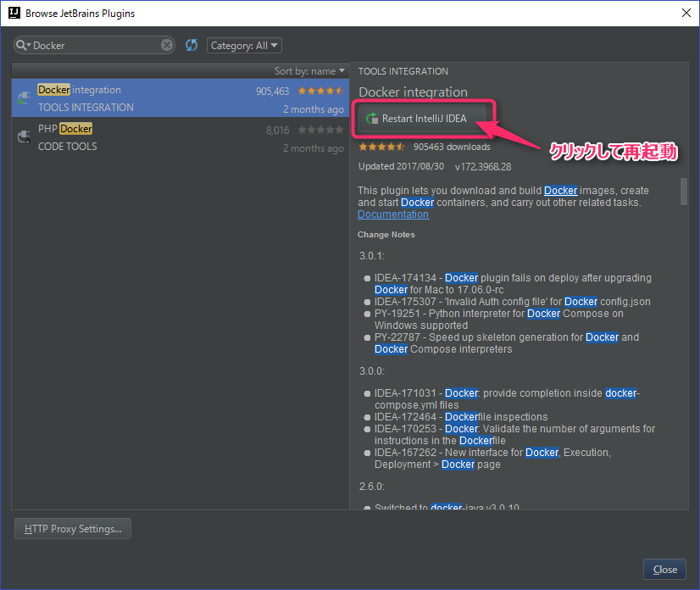Click the IntelliJ IDEA logo in title bar
The image size is (700, 590).
[14, 13]
